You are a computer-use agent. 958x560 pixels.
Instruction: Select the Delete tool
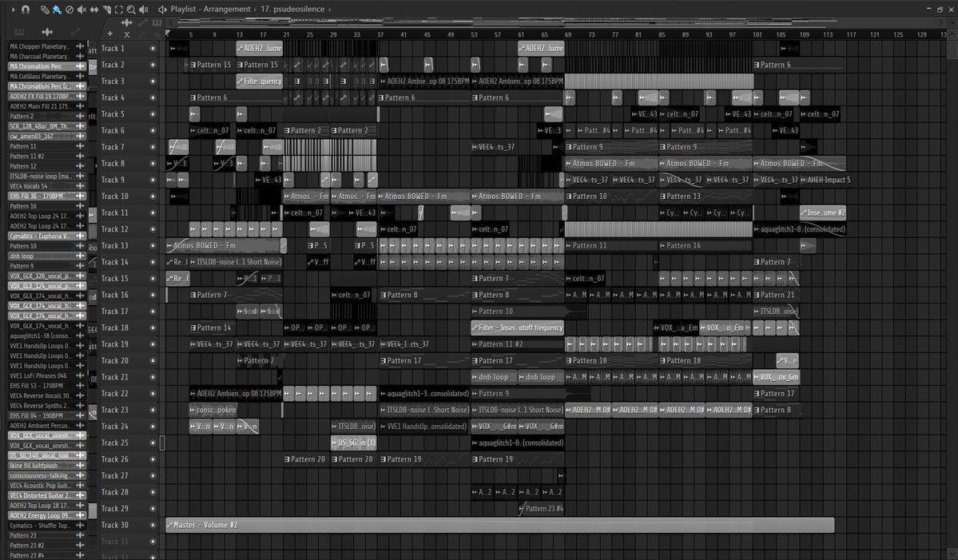coord(69,9)
